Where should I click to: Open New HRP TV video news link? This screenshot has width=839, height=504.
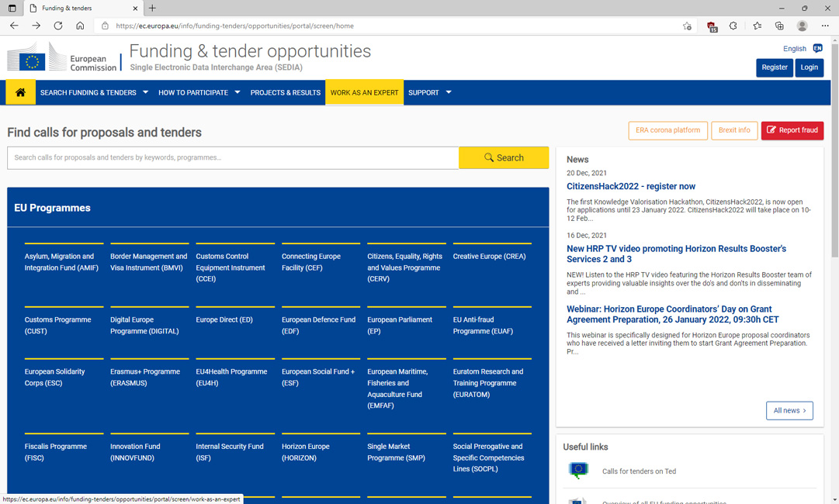click(676, 254)
